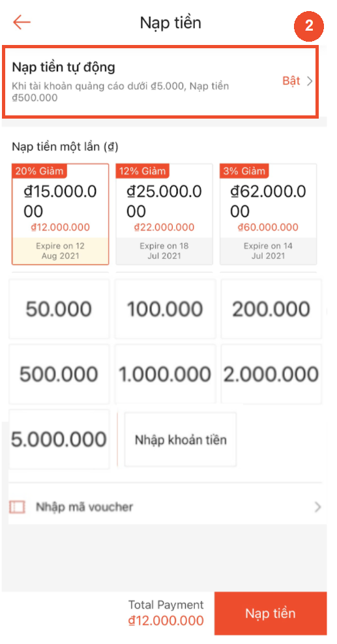
Task: Choose the 50.000 top-up amount
Action: (x=59, y=309)
